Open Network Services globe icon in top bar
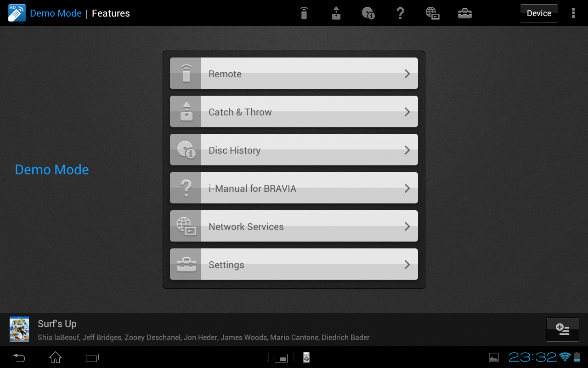Image resolution: width=588 pixels, height=368 pixels. pyautogui.click(x=432, y=13)
